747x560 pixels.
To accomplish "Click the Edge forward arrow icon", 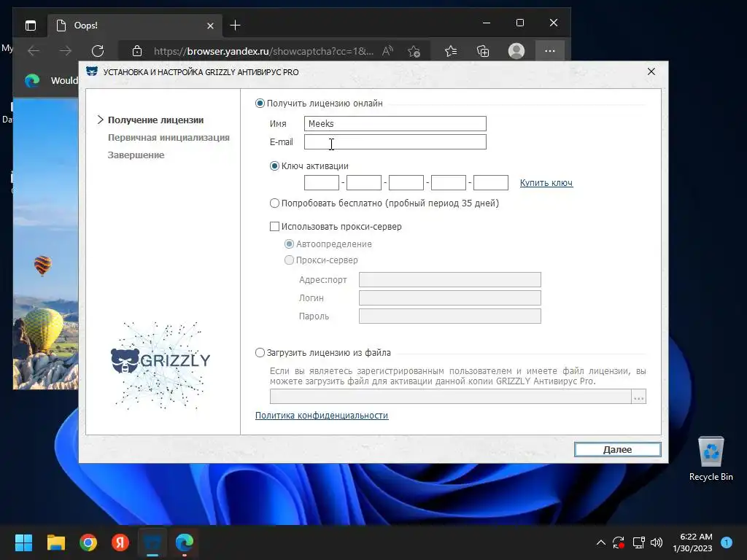I will tap(66, 51).
